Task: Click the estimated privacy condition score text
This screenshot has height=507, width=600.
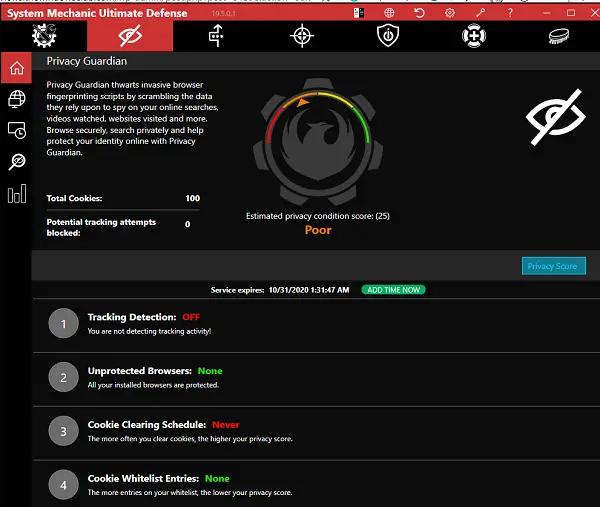Action: [318, 216]
